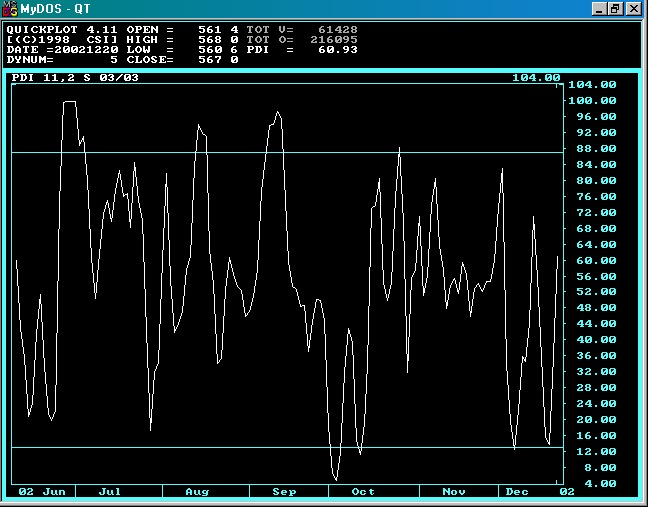Viewport: 648px width, 507px height.
Task: Click the 64.00 y-axis label
Action: click(596, 245)
